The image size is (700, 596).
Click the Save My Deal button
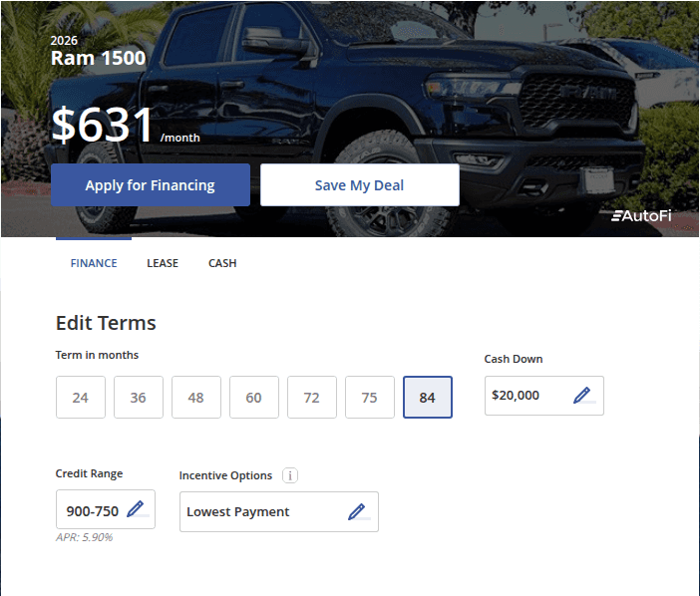pos(360,185)
